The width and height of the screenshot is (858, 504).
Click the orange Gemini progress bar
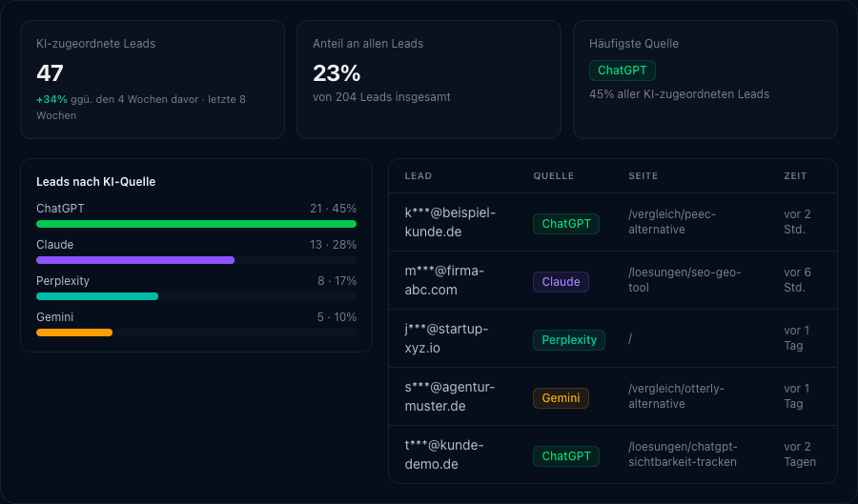pyautogui.click(x=74, y=333)
